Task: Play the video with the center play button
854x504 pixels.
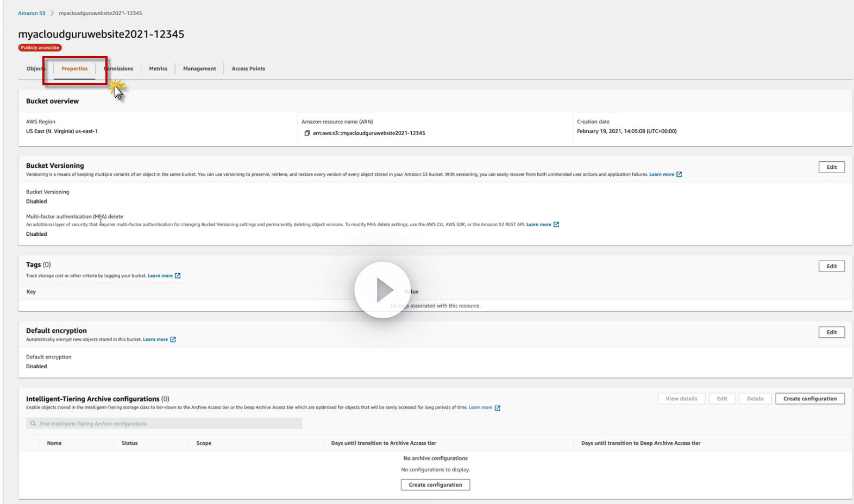Action: click(x=382, y=290)
